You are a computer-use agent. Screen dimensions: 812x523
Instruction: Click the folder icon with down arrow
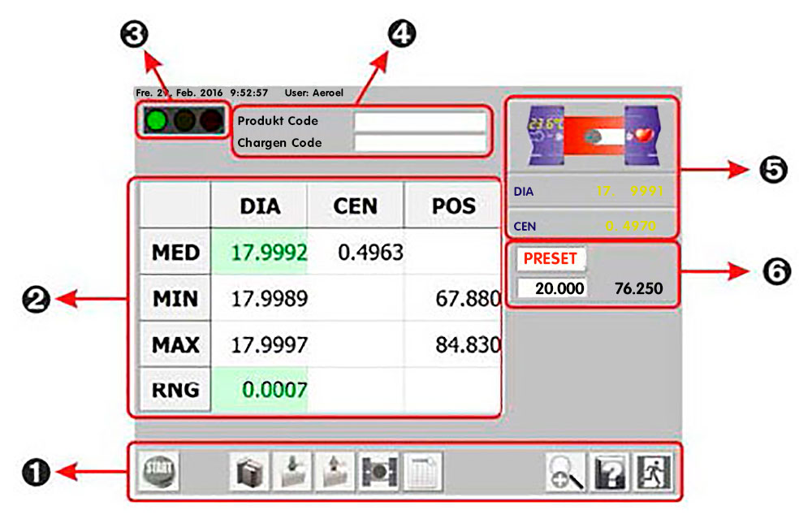coord(292,472)
